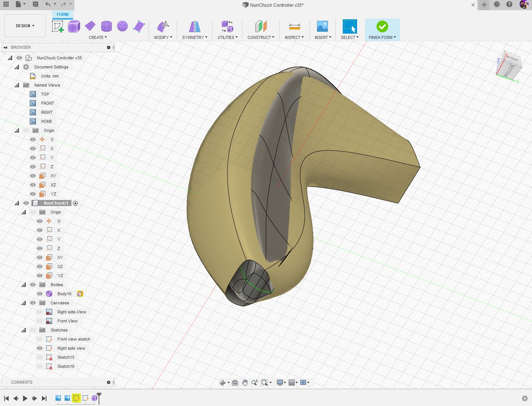Toggle visibility of the Bodies folder
Viewport: 532px width, 406px height.
click(33, 285)
